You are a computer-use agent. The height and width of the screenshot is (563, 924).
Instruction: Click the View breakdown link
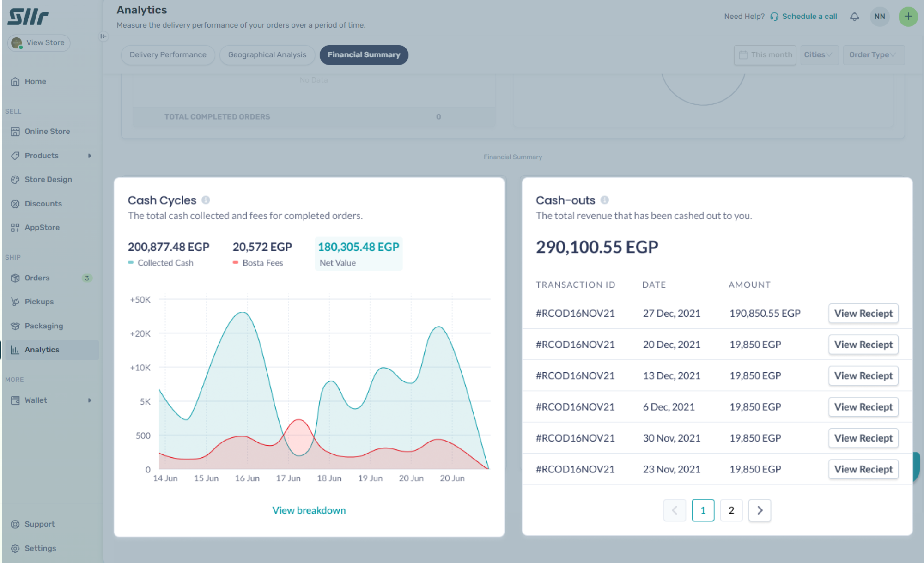click(x=309, y=510)
